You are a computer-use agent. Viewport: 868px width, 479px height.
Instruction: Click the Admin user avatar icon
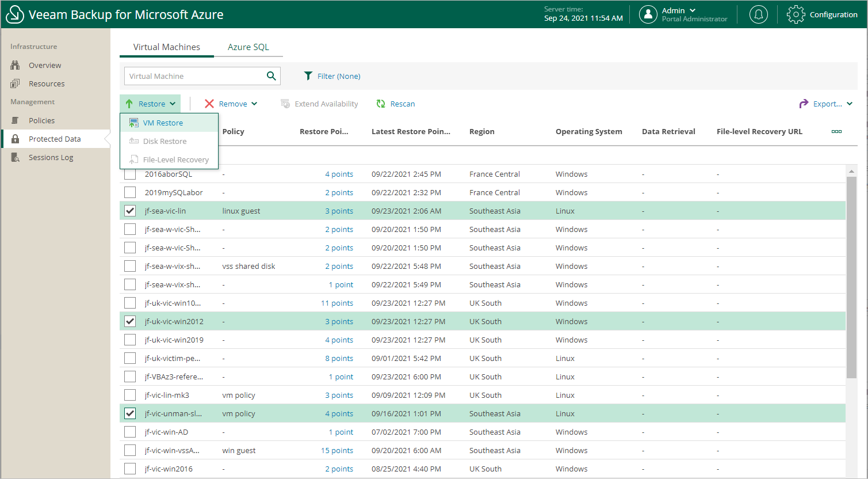pyautogui.click(x=648, y=14)
